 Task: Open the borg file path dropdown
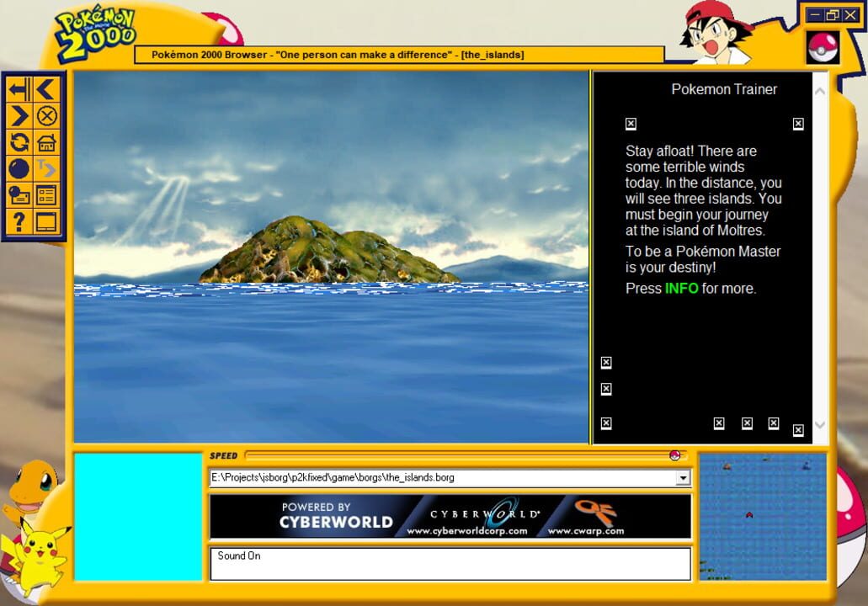pyautogui.click(x=682, y=477)
